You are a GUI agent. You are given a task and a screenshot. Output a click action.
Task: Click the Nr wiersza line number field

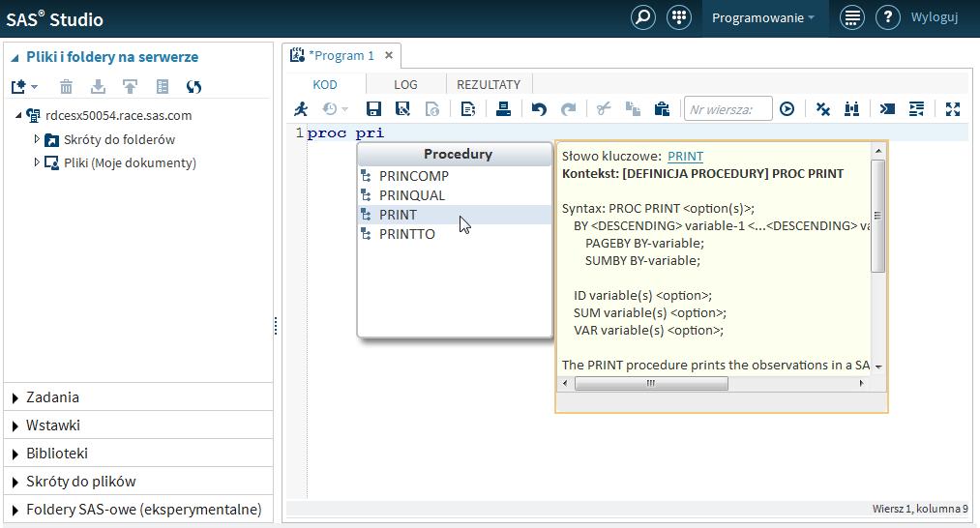[x=728, y=109]
